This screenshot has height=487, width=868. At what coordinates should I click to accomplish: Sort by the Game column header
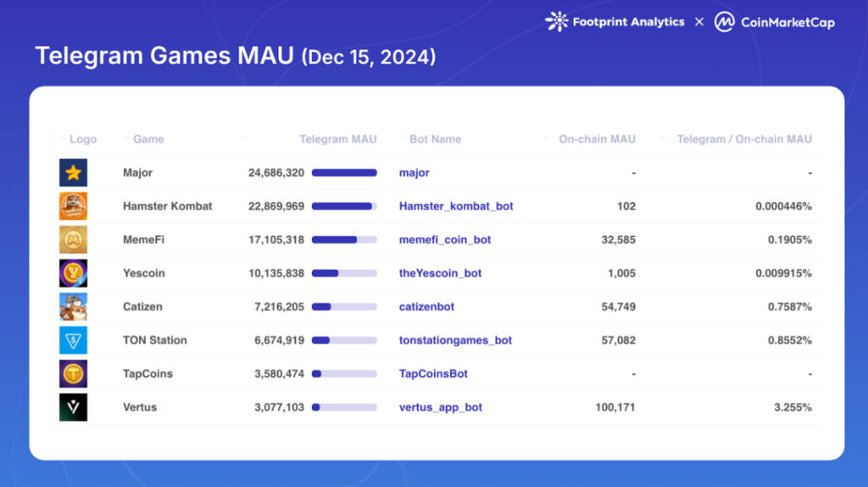point(148,139)
